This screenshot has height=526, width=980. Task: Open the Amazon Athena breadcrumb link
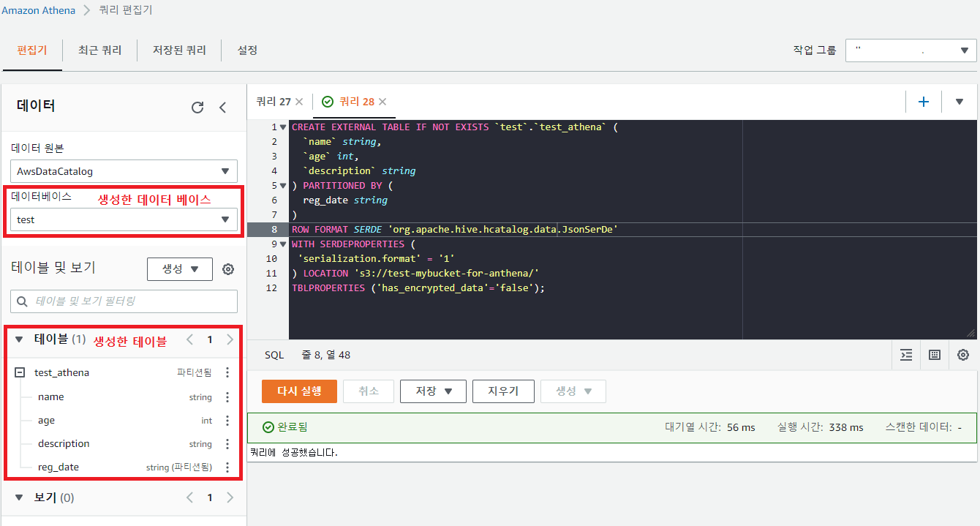pos(39,10)
